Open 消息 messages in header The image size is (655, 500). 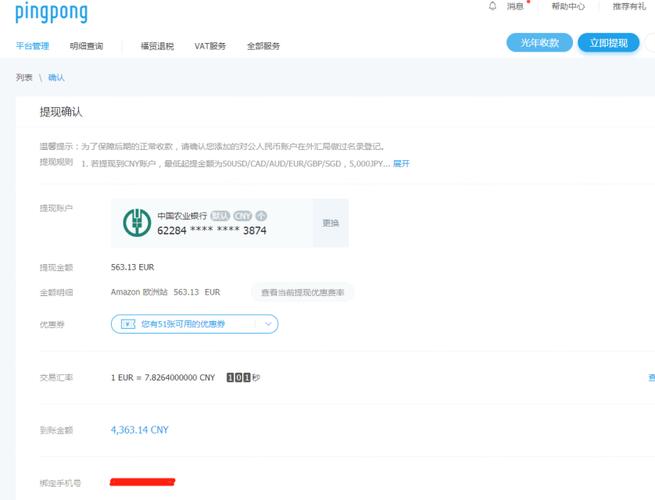(x=515, y=6)
